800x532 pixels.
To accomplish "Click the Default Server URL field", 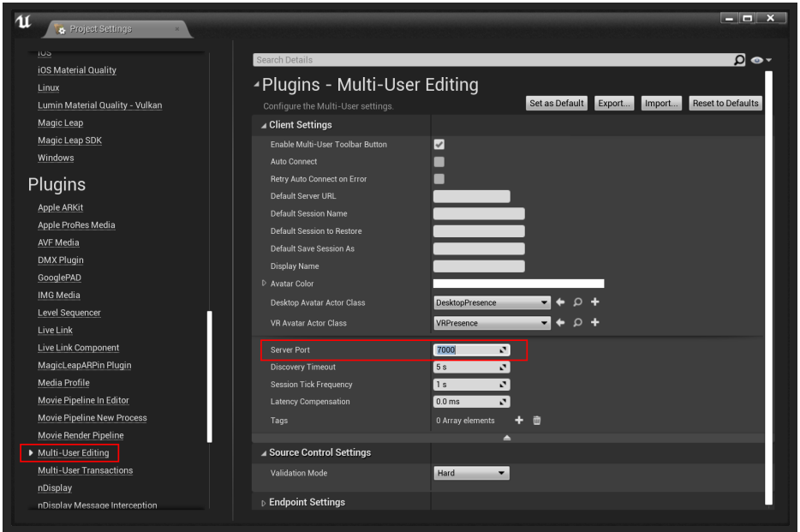I will pos(471,196).
